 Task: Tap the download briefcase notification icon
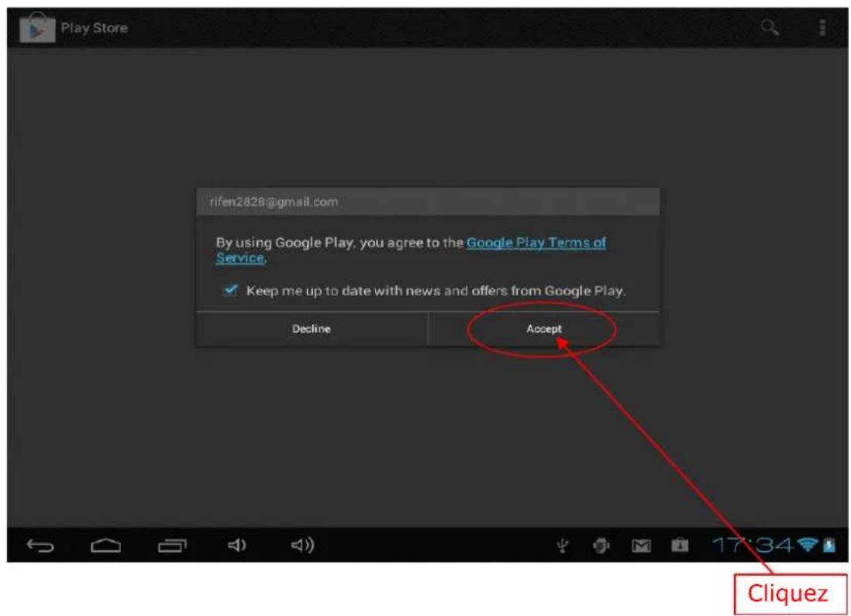(x=680, y=545)
